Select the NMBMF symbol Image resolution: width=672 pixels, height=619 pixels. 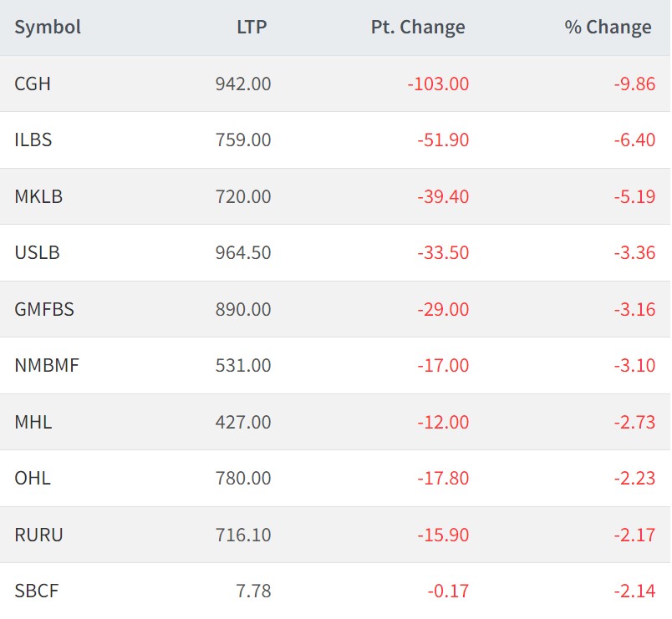click(x=47, y=365)
